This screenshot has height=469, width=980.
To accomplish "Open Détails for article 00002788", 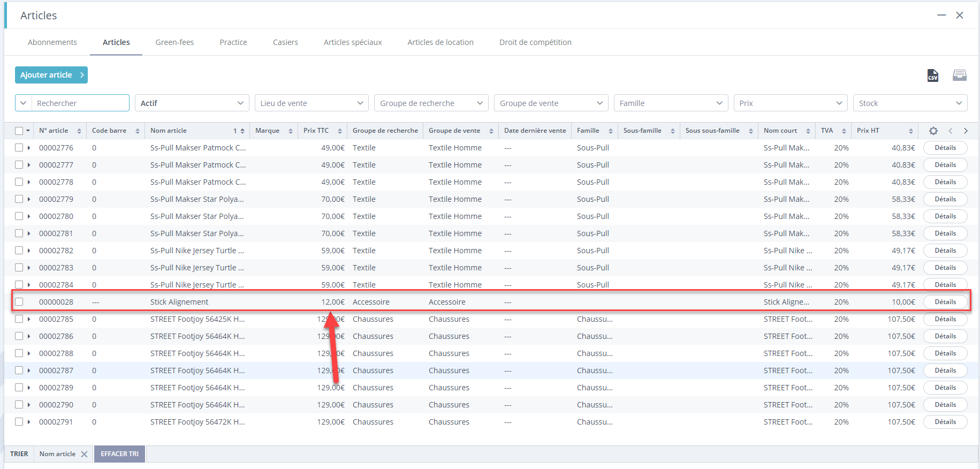I will pos(945,353).
